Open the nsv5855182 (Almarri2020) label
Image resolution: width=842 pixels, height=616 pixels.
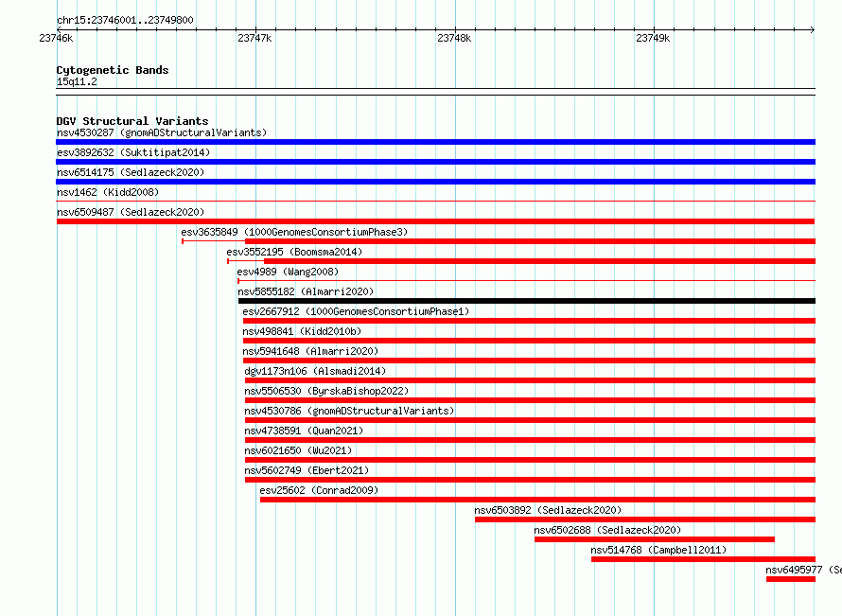click(x=306, y=291)
